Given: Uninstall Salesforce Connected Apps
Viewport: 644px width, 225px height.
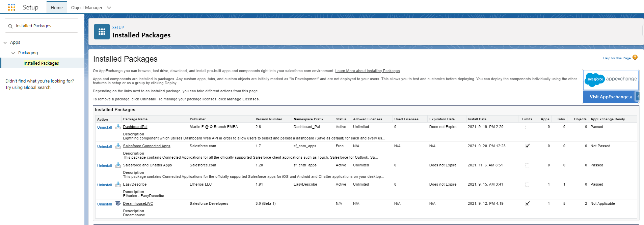Looking at the screenshot, I should tap(105, 147).
